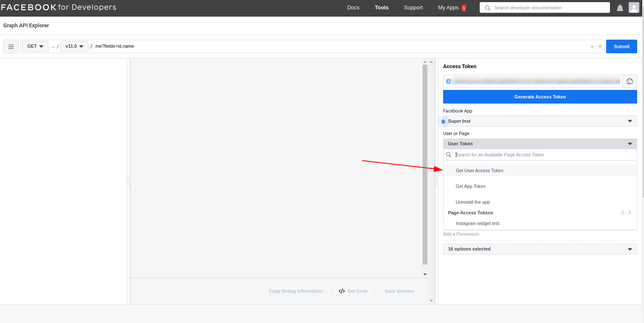Screen dimensions: 644x323
Task: Open the hamburger sidebar menu icon
Action: [x=11, y=46]
